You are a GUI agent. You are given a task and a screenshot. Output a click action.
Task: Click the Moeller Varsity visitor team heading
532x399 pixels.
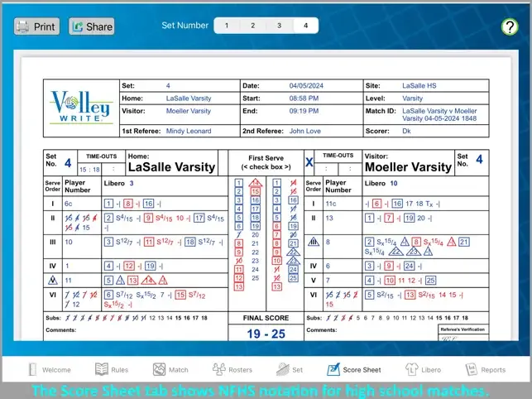tap(408, 167)
